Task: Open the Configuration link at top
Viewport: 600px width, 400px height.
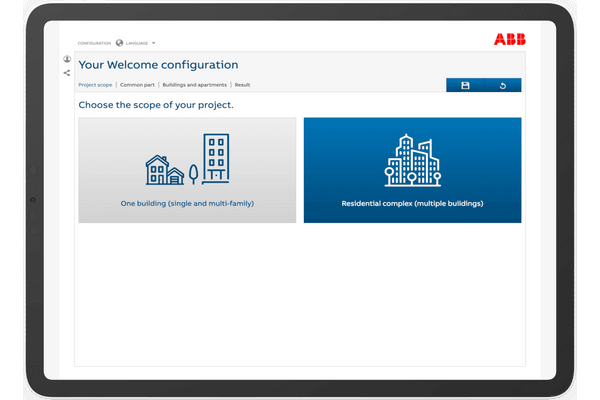Action: click(94, 43)
